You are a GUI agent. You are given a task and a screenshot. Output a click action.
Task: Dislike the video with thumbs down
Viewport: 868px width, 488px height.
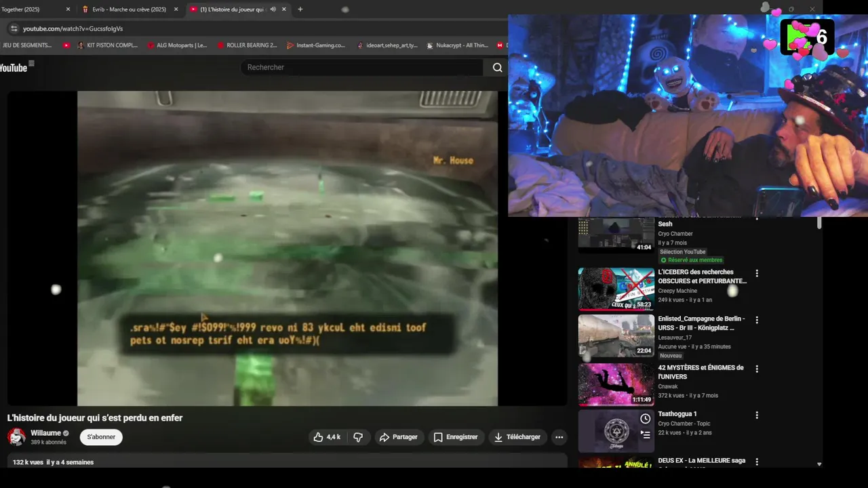(359, 437)
